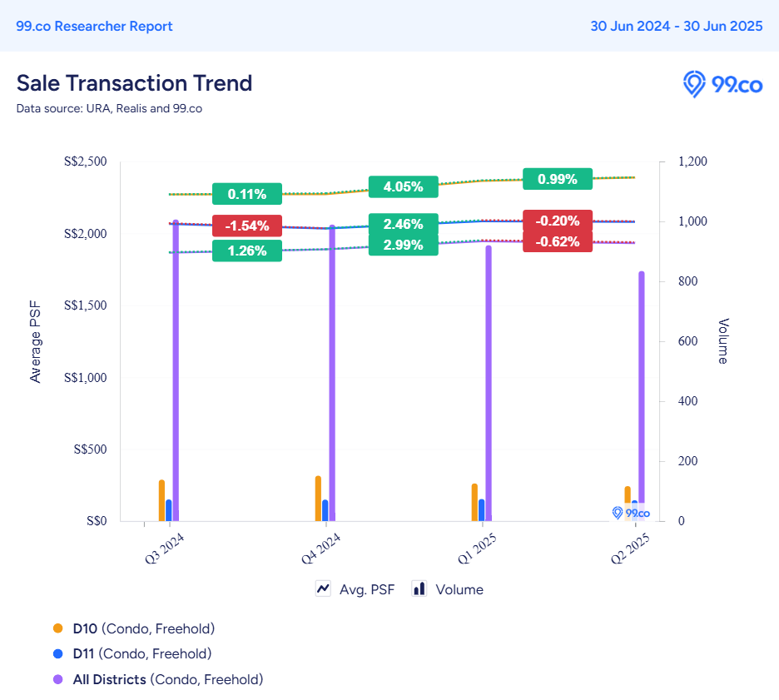Click the data source text line

[109, 108]
